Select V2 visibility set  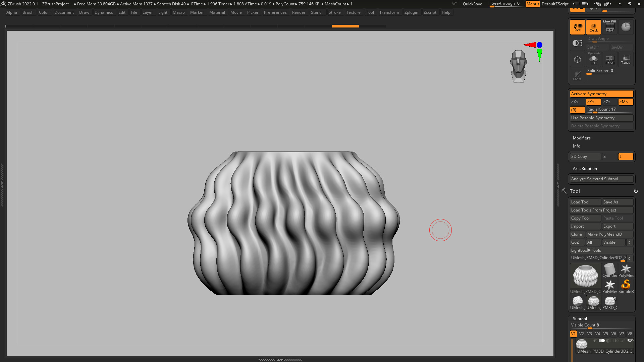[581, 334]
